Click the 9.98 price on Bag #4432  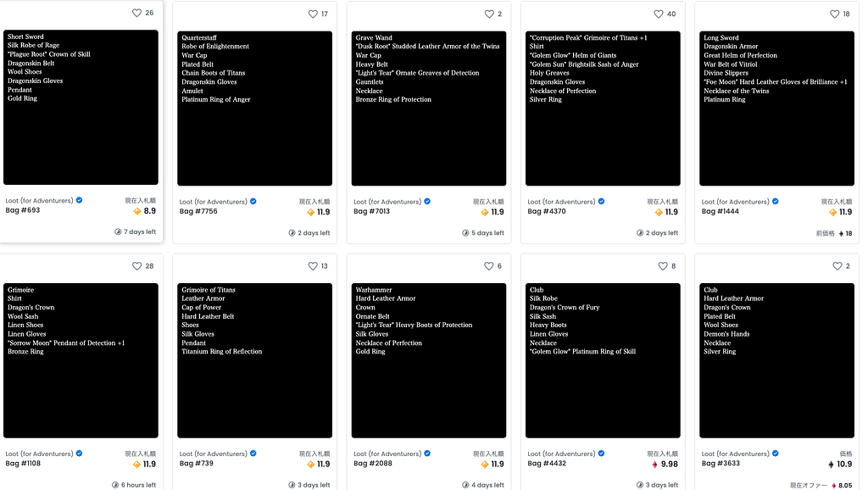coord(669,464)
